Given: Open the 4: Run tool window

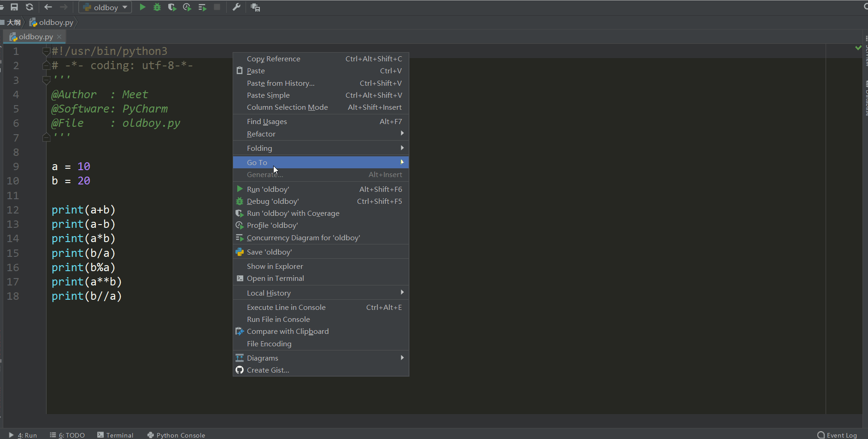Looking at the screenshot, I should coord(23,435).
